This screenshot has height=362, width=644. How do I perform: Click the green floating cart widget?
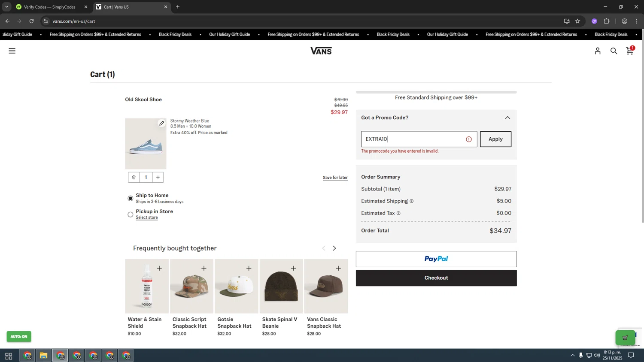pyautogui.click(x=625, y=338)
